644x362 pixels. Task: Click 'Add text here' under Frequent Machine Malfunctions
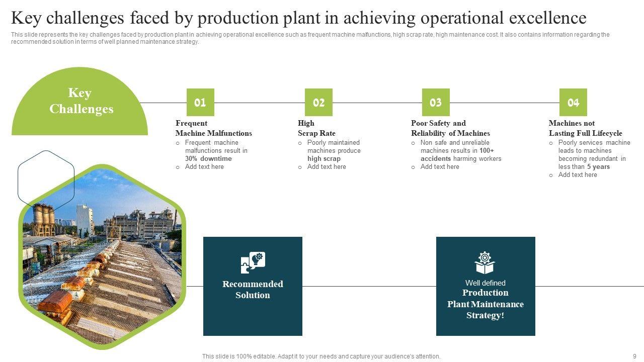click(x=204, y=167)
